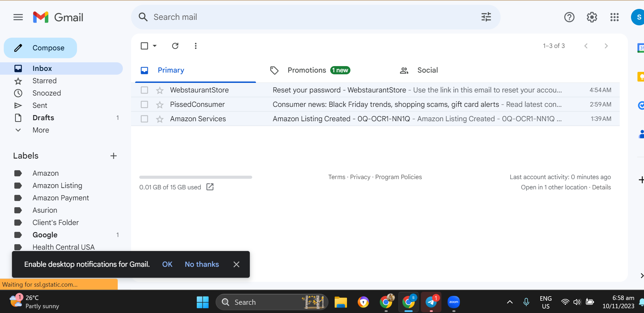Click the Gmail logo
This screenshot has height=313, width=644.
pyautogui.click(x=58, y=17)
